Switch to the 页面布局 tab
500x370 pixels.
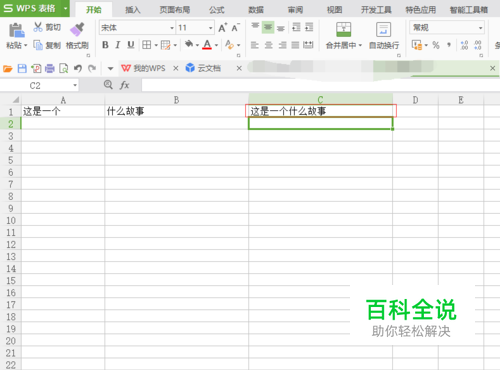point(175,10)
